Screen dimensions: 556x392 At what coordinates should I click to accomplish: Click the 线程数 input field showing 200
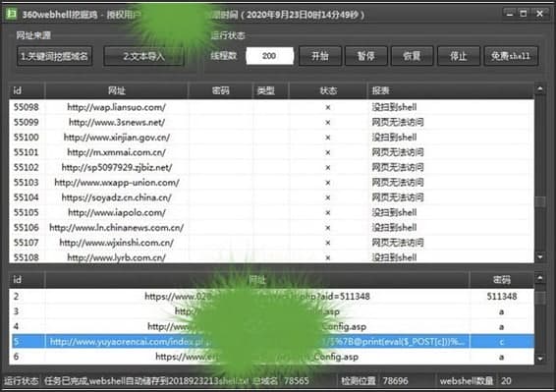pos(269,56)
